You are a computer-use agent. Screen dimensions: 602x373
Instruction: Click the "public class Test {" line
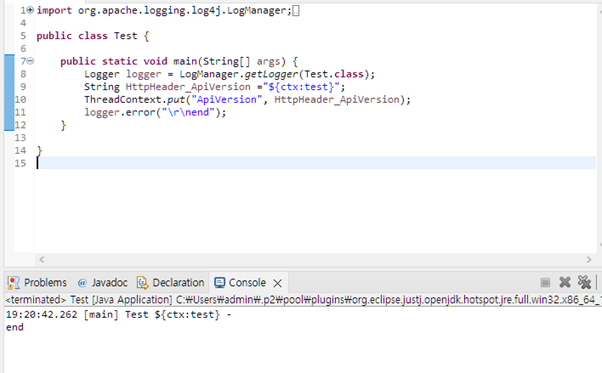[93, 36]
